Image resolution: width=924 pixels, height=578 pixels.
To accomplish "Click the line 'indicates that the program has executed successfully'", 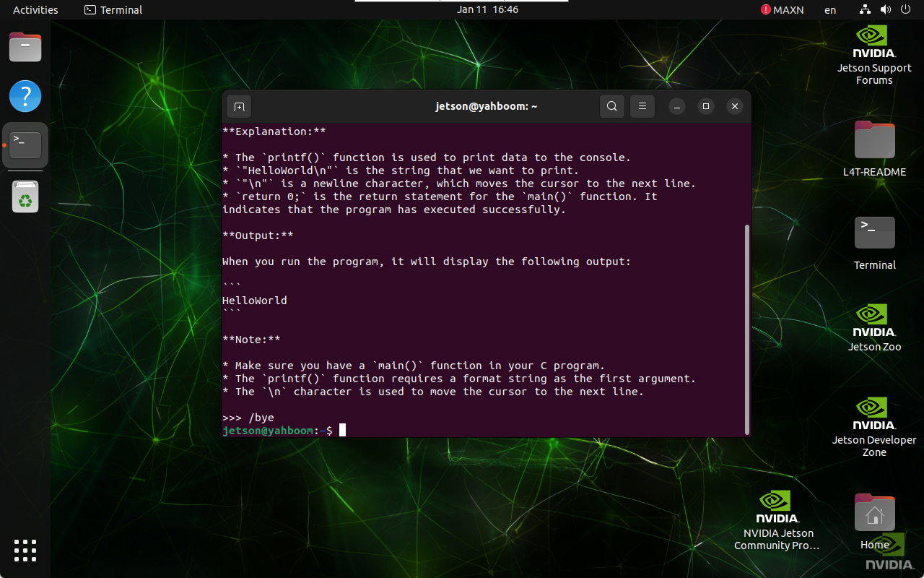I will coord(394,210).
